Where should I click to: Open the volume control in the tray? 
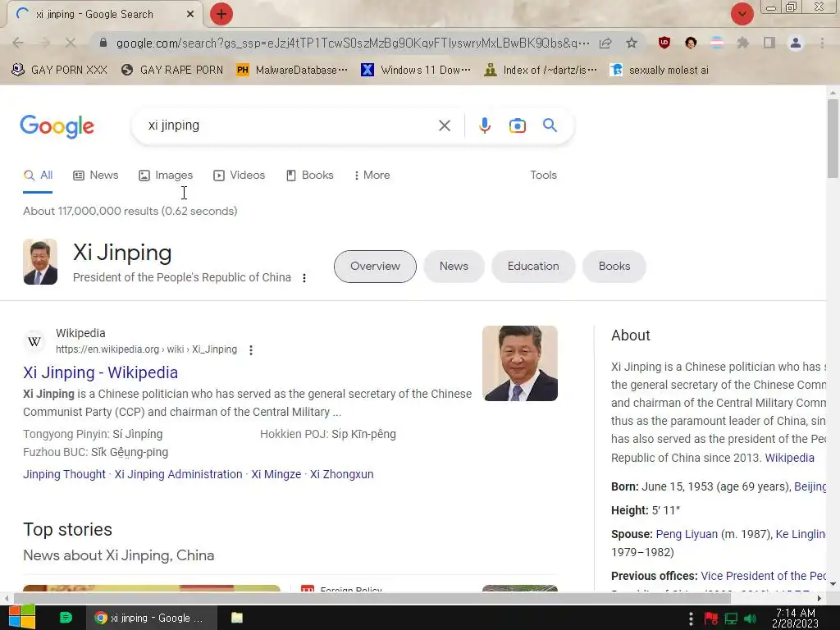pyautogui.click(x=750, y=619)
